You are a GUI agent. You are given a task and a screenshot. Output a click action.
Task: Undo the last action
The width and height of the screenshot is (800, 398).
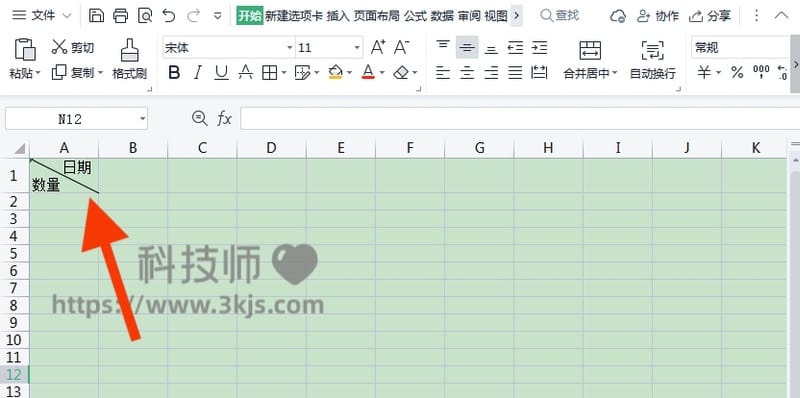point(168,16)
